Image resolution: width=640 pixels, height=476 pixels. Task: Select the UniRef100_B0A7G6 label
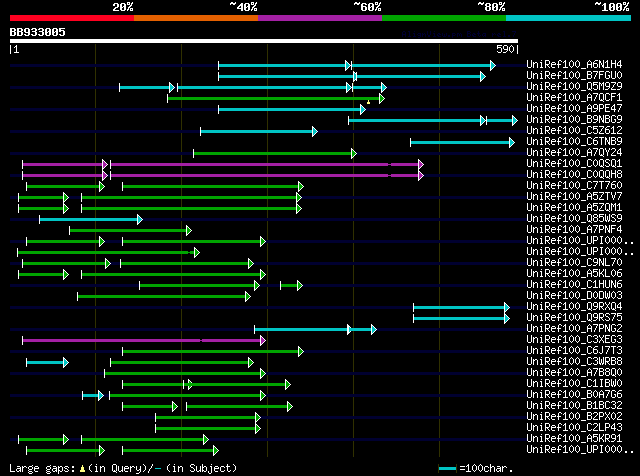tap(574, 395)
